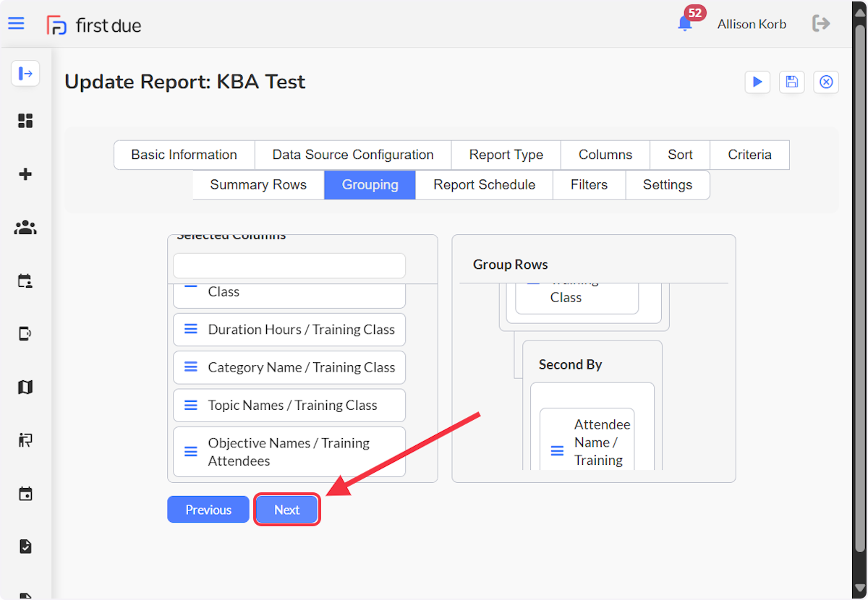Open the Sort tab
Viewport: 868px width, 600px height.
pos(680,155)
